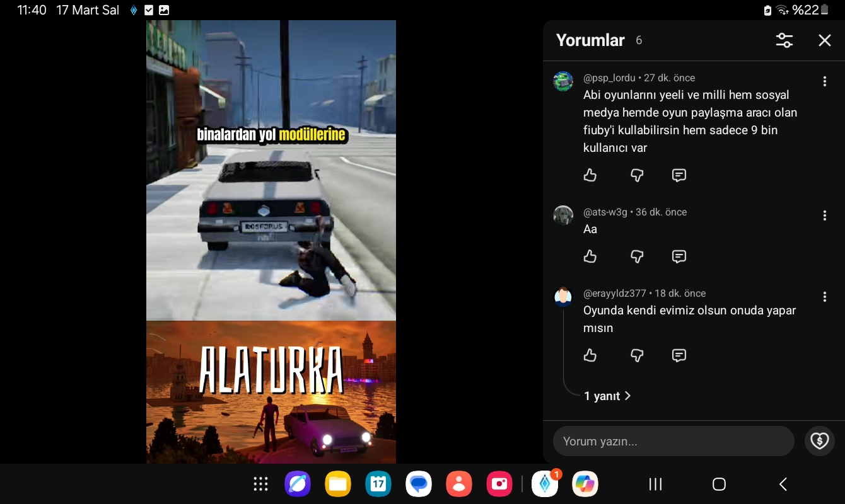Viewport: 845px width, 504px height.
Task: Open the app drawer grid icon
Action: coord(260,484)
